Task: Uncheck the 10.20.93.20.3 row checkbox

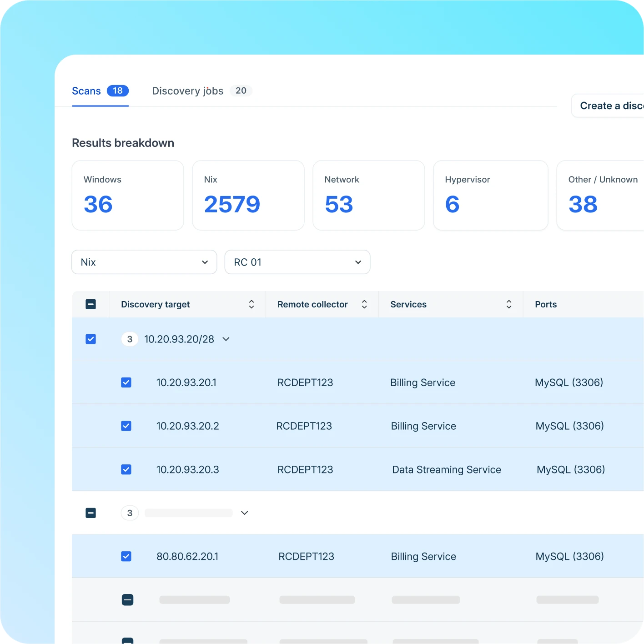Action: point(126,469)
